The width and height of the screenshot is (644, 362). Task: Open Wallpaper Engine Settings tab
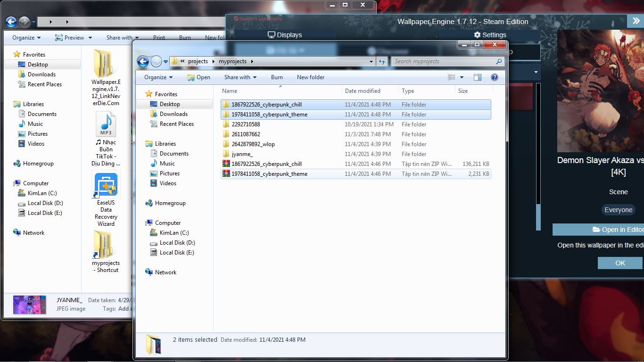point(490,35)
